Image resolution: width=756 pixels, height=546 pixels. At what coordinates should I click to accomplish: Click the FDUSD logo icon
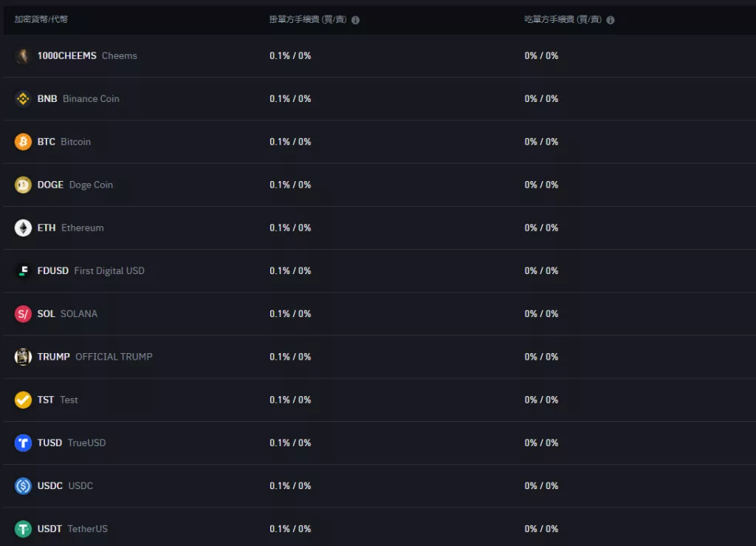click(23, 271)
